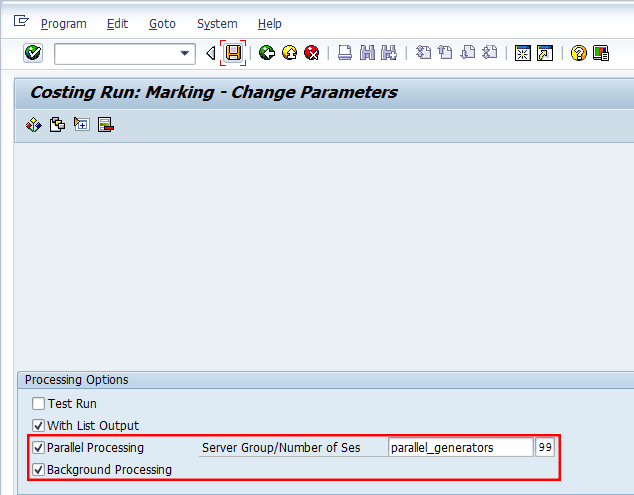
Task: Enable the Test Run checkbox
Action: tap(38, 404)
